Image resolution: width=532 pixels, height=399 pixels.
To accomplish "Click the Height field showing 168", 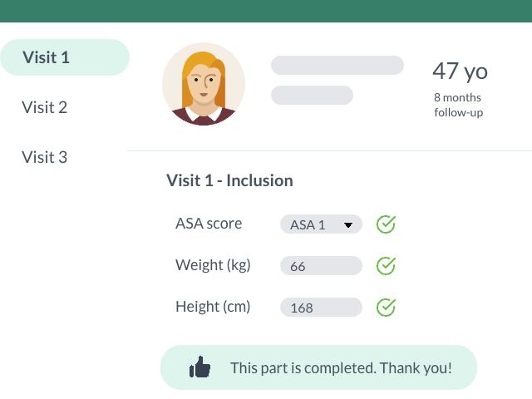I will tap(321, 308).
